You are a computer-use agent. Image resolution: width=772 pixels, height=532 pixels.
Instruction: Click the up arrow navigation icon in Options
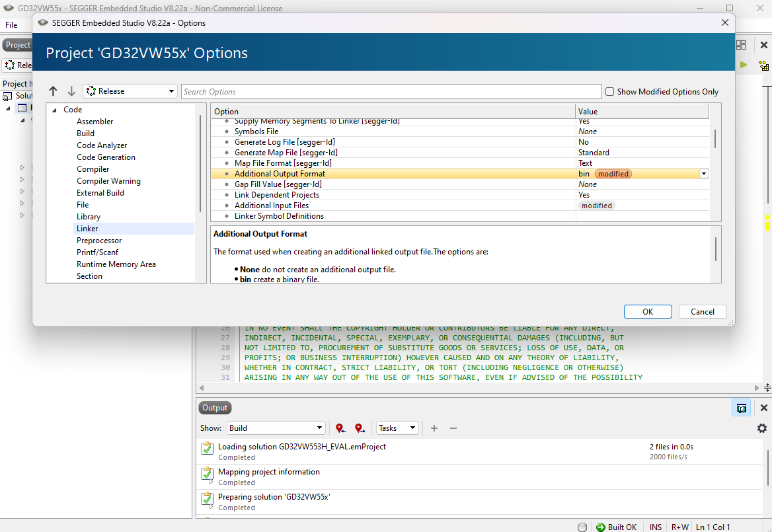pyautogui.click(x=54, y=91)
